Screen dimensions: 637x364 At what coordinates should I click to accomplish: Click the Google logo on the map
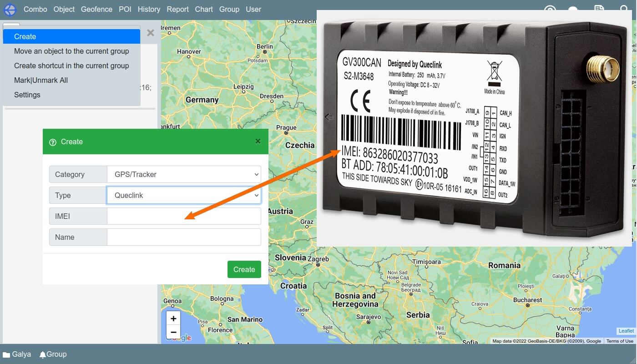178,338
